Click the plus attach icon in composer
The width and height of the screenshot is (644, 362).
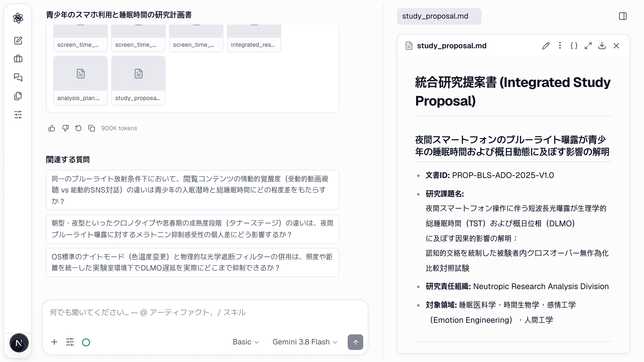tap(54, 342)
